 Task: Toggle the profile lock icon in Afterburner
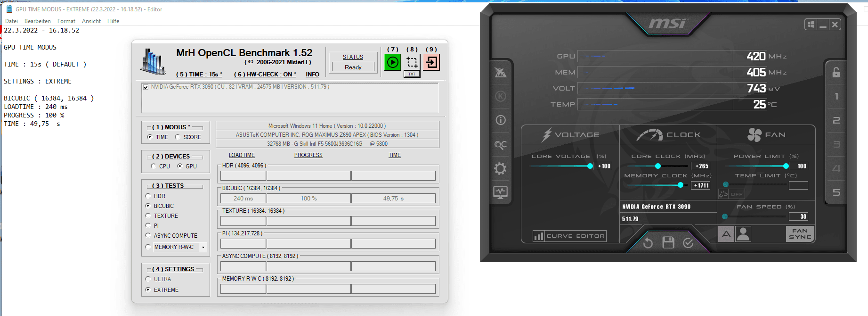[x=836, y=72]
